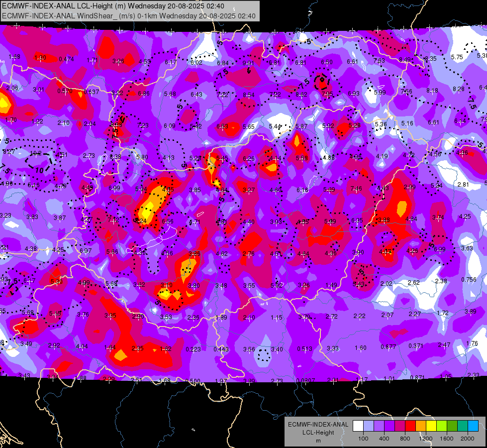Click the red legend swatch
The width and height of the screenshot is (487, 448).
410,426
